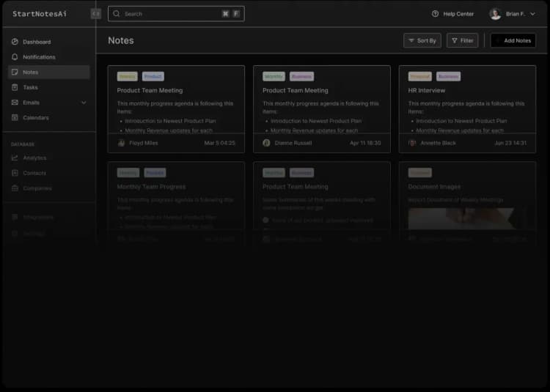Click the 'Apr 11 18:30' timestamp
Image resolution: width=550 pixels, height=392 pixels.
(x=365, y=143)
